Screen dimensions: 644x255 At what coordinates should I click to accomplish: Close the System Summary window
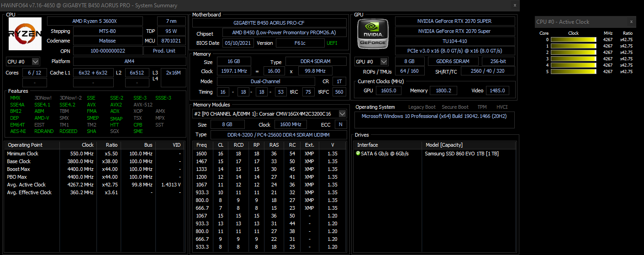click(x=515, y=5)
